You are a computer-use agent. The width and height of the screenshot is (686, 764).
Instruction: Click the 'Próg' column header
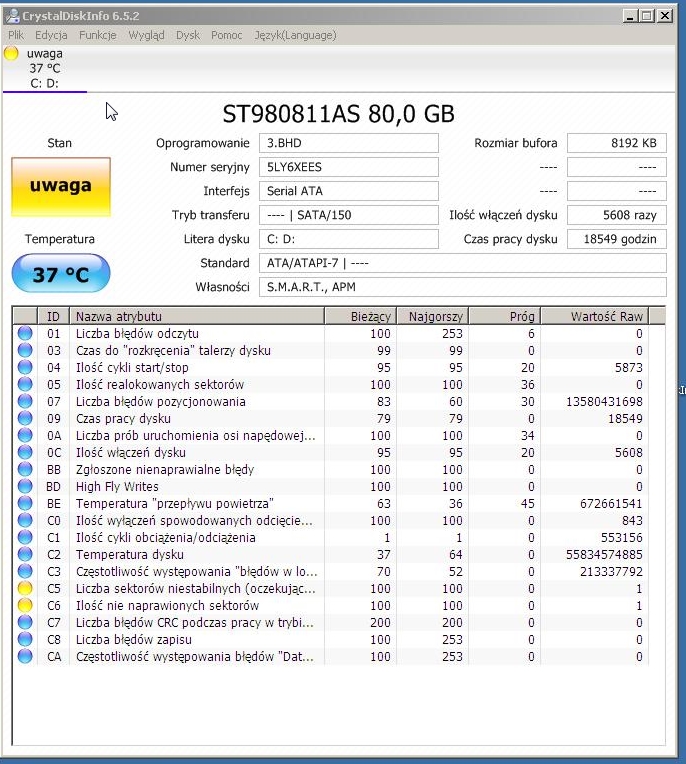pyautogui.click(x=505, y=316)
